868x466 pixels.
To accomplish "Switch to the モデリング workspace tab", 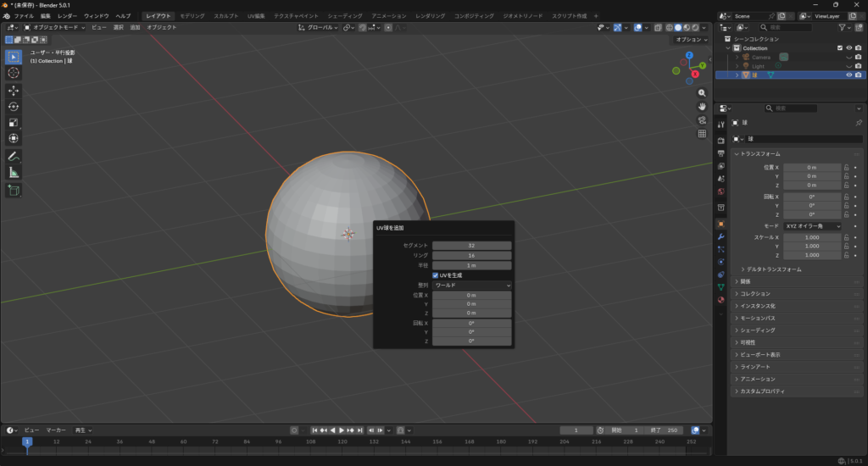I will [x=192, y=16].
